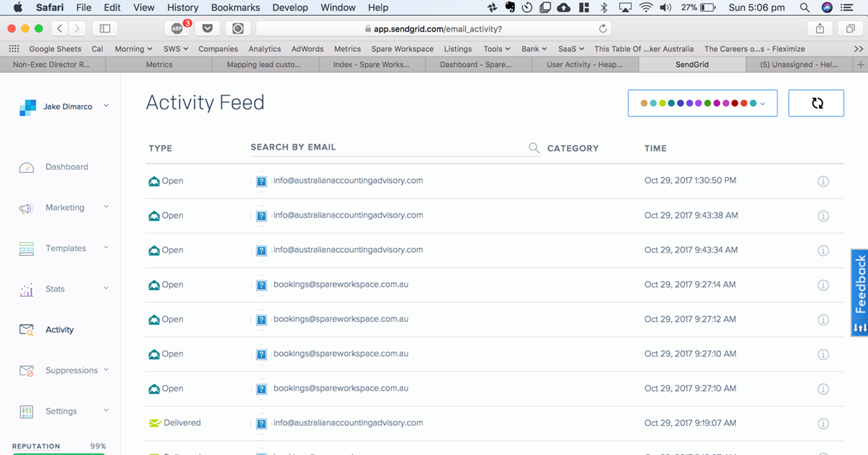
Task: Click the Delivered icon at 9:19:07 AM
Action: (x=154, y=422)
